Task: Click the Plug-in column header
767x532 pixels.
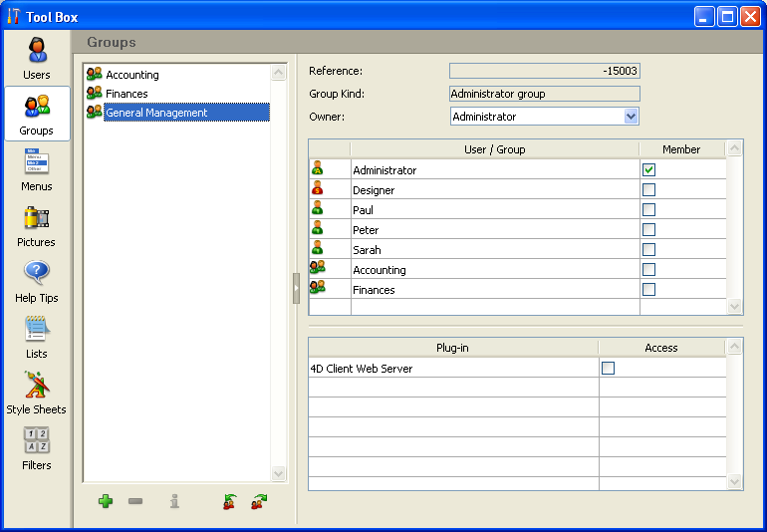Action: tap(452, 348)
